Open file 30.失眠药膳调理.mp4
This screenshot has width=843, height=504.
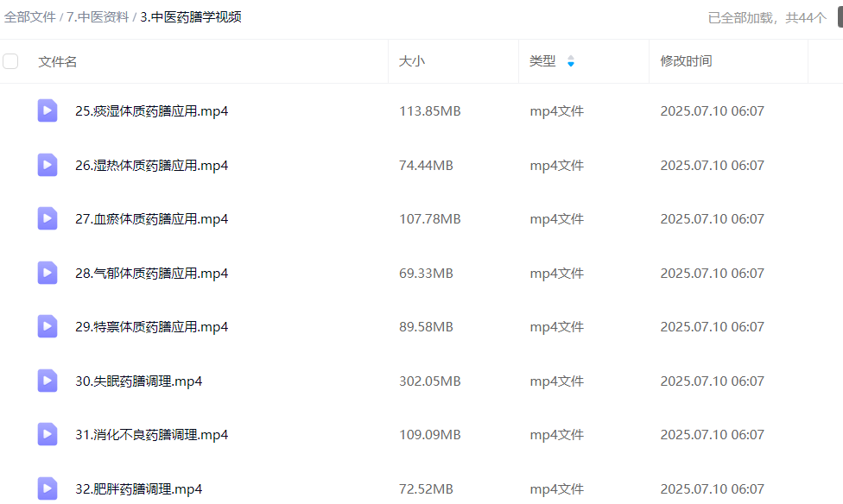[x=138, y=381]
